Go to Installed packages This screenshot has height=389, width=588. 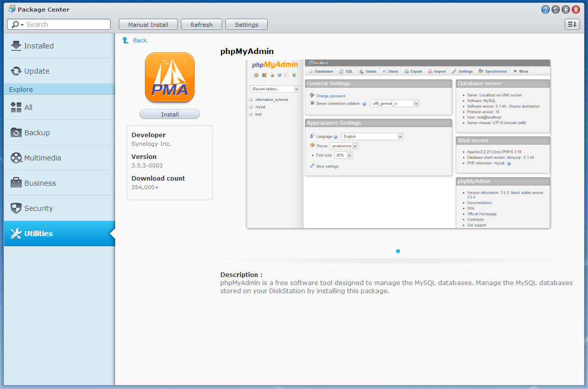tap(59, 46)
